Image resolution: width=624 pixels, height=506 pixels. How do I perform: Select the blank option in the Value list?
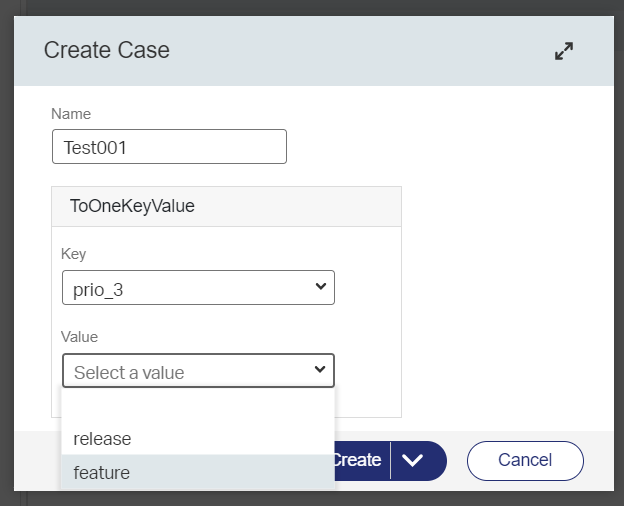point(198,407)
